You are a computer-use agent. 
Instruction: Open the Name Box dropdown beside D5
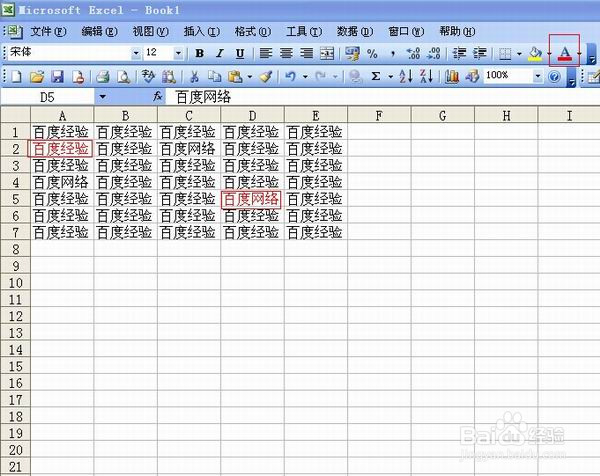(x=102, y=97)
